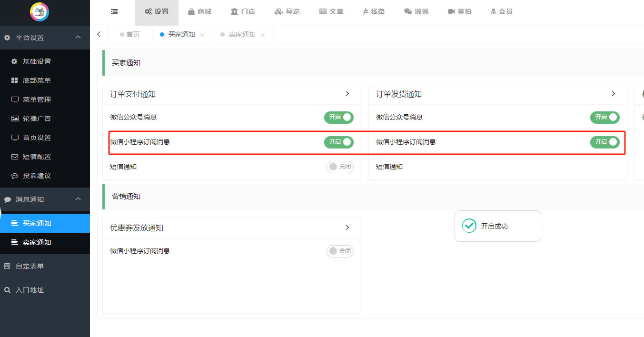Click the list icon beside 卖家通知
The height and width of the screenshot is (337, 644).
click(14, 242)
